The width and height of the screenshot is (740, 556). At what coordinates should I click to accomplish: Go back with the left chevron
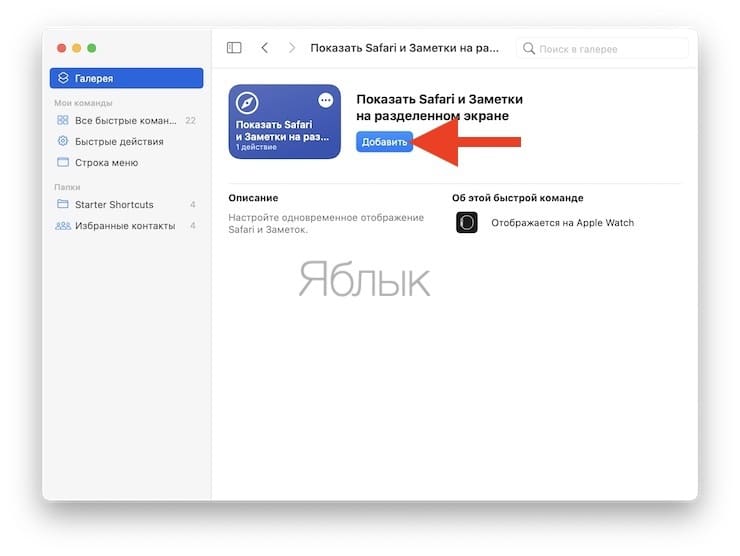(x=265, y=48)
